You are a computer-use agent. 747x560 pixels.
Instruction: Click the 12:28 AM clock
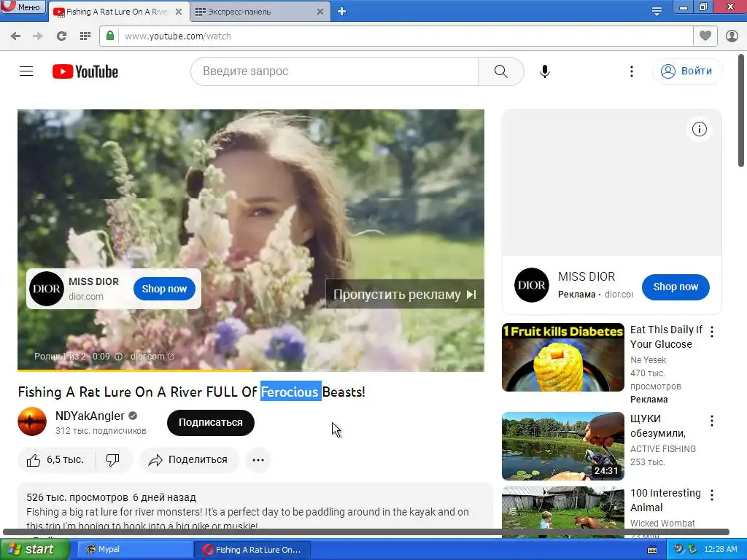tap(720, 549)
